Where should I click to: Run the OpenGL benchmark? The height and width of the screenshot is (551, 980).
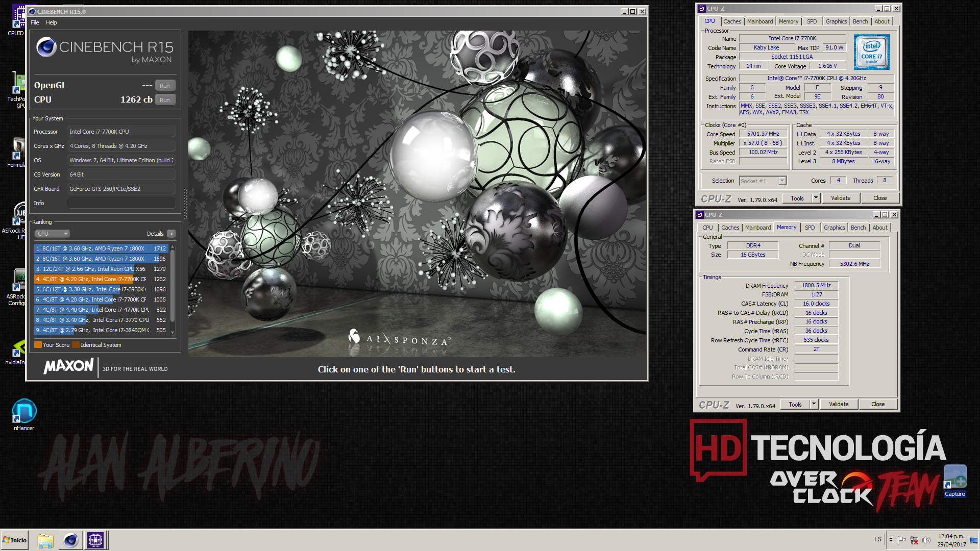pyautogui.click(x=165, y=86)
